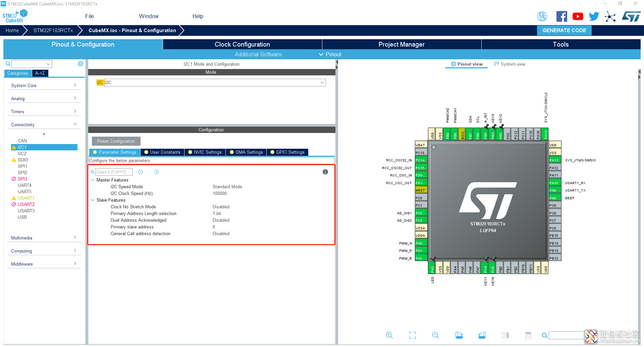644x347 pixels.
Task: Open the GPIO Settings tab
Action: point(287,152)
